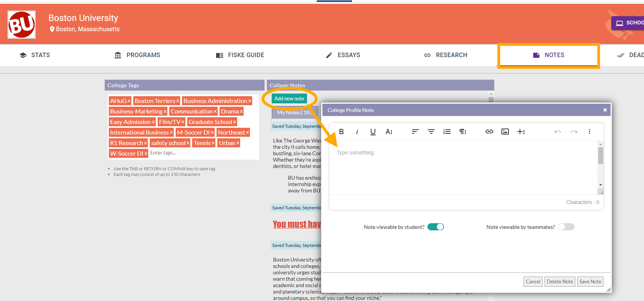The image size is (644, 301).
Task: Remove the W-Soccer DI tag
Action: [x=146, y=154]
